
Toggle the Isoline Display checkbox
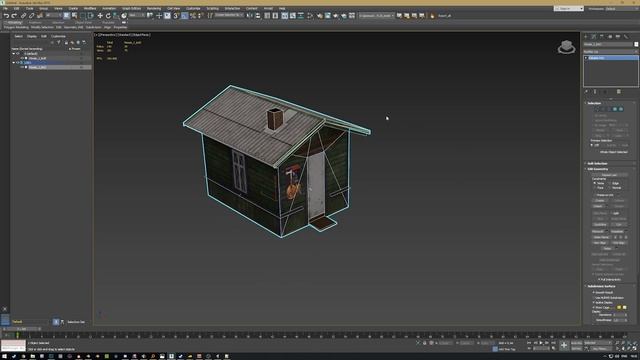pyautogui.click(x=593, y=302)
